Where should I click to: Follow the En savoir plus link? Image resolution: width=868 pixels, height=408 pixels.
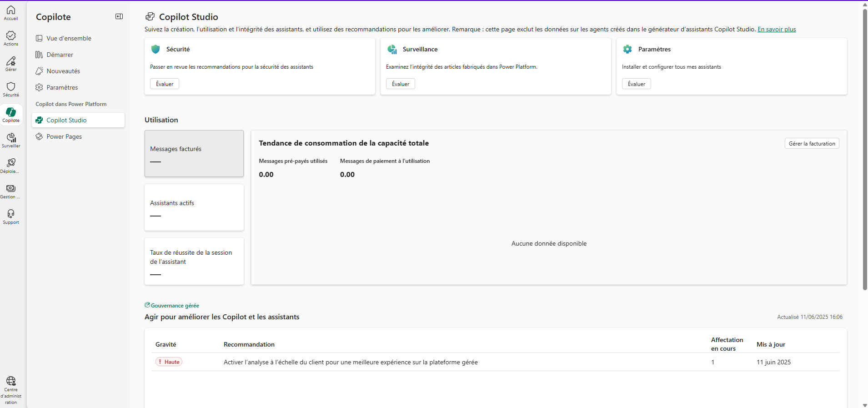[777, 29]
